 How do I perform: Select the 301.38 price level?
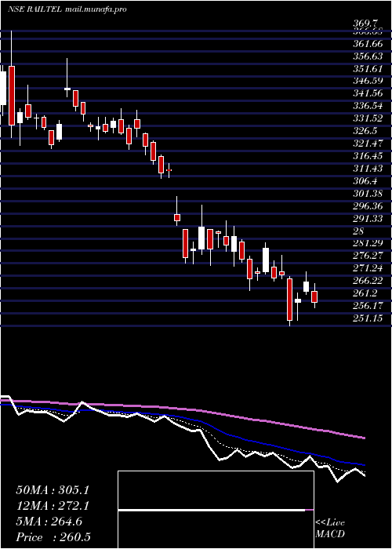(x=368, y=193)
